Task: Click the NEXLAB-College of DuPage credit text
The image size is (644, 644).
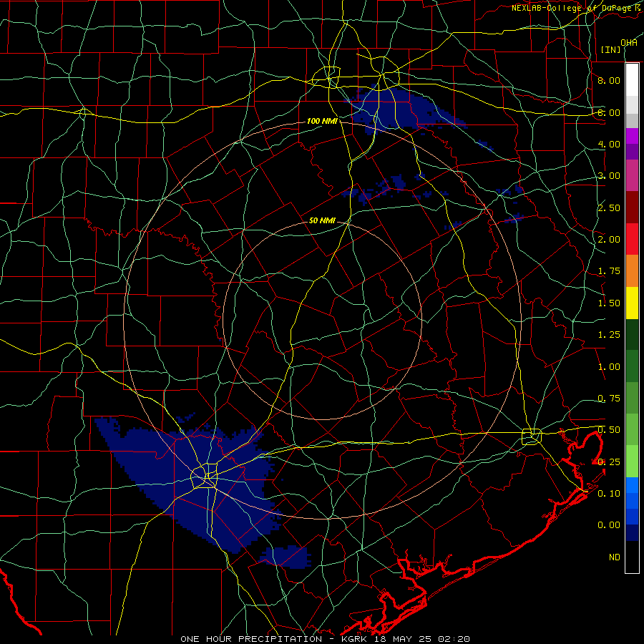Action: (577, 8)
